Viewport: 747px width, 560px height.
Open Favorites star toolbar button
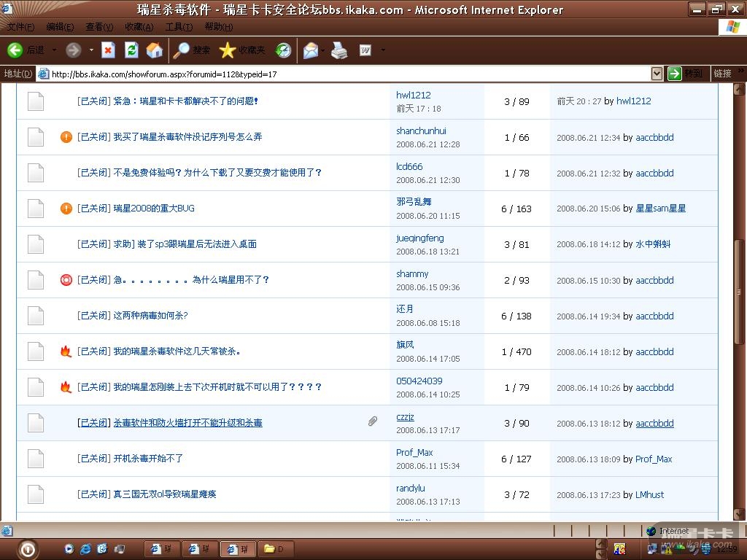[x=242, y=50]
